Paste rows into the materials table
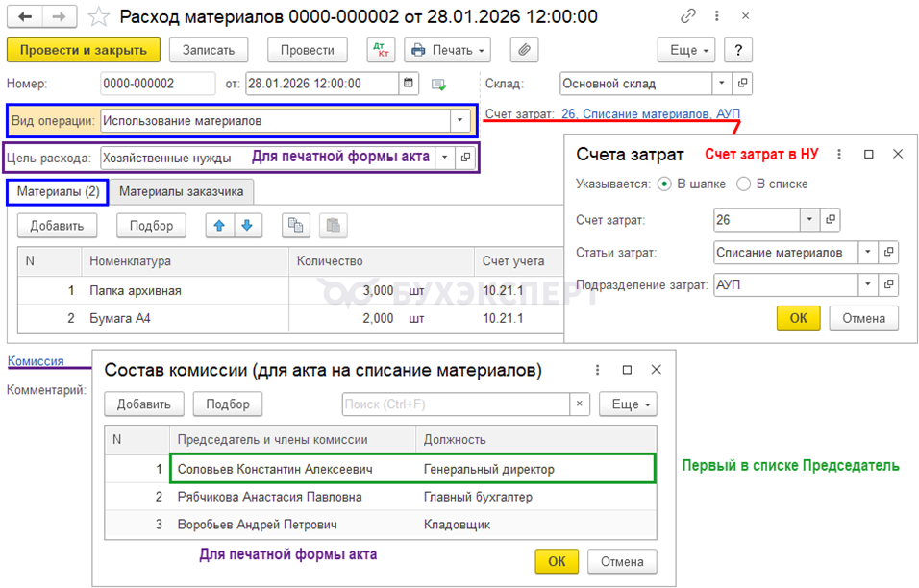Viewport: 919px width, 588px height. 333,226
